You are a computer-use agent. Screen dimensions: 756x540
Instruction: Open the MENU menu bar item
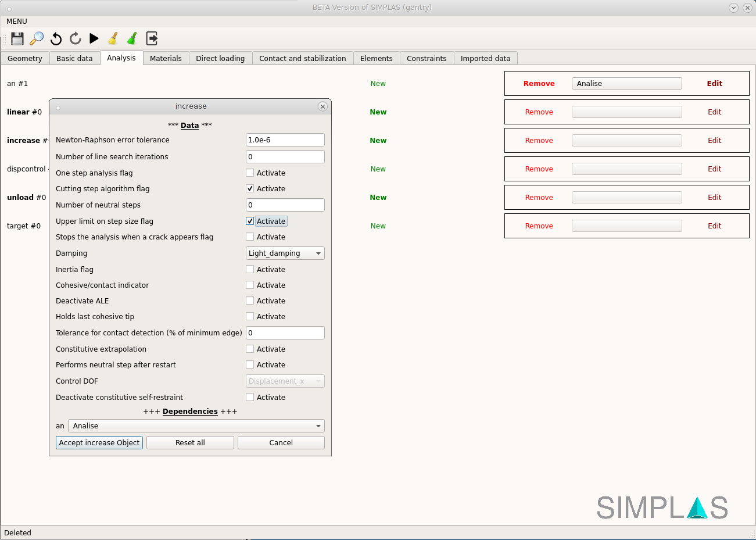point(17,22)
